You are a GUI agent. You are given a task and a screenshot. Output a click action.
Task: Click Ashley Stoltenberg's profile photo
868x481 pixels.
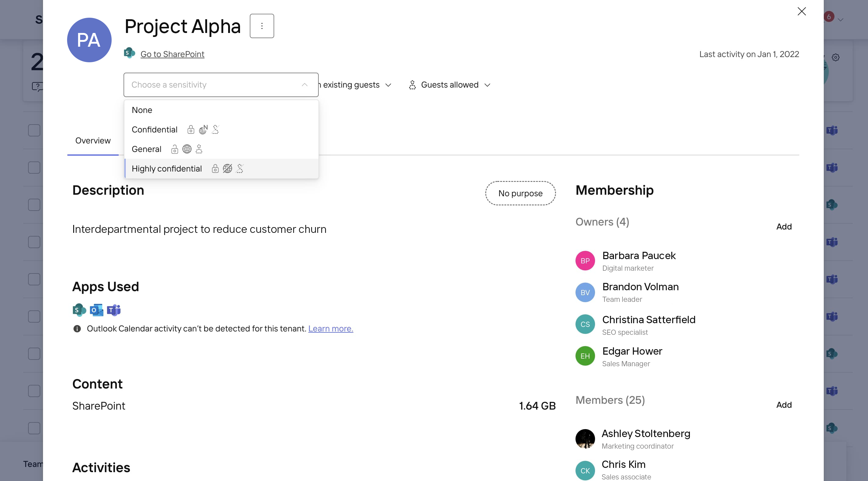pos(585,439)
